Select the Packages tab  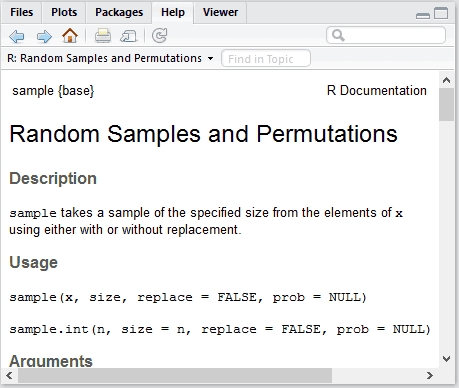[119, 12]
